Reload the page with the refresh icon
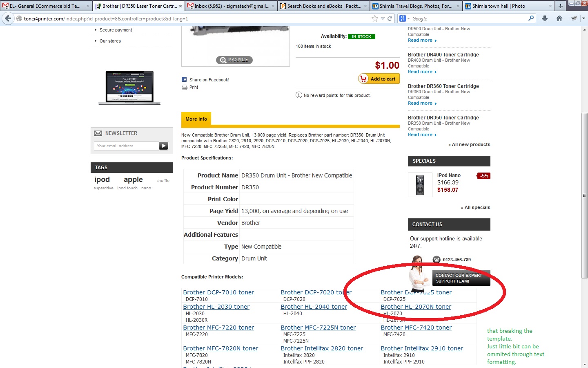The image size is (588, 368). point(390,18)
